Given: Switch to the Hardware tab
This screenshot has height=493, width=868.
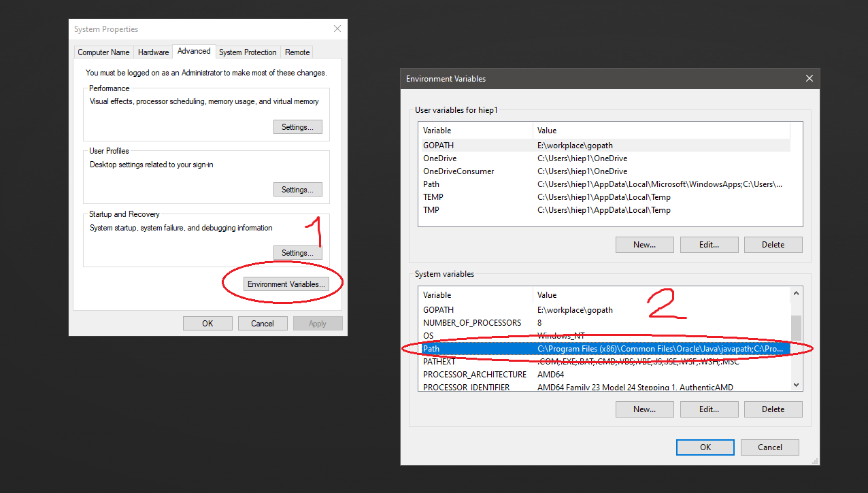Looking at the screenshot, I should point(153,52).
